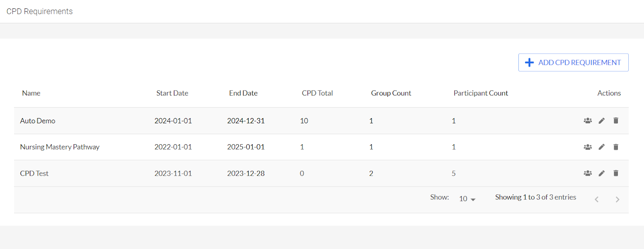Edit the CPD Test requirement
Screen dimensions: 644x249
602,173
